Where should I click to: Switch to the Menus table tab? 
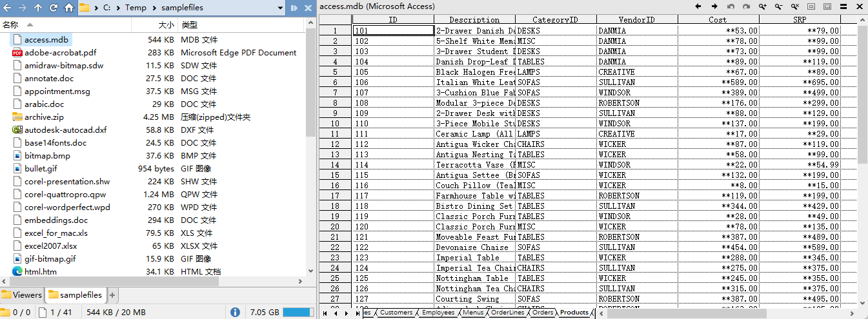[x=473, y=313]
